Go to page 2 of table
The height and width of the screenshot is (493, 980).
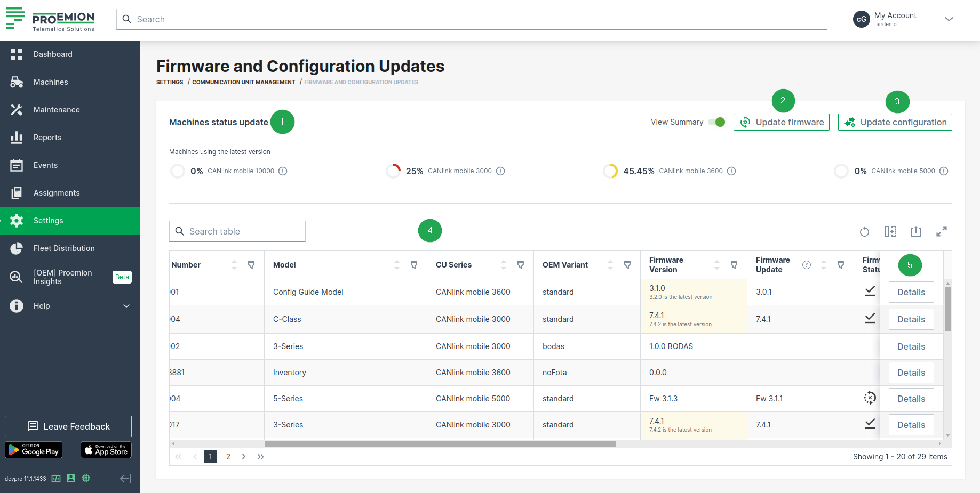click(x=228, y=457)
